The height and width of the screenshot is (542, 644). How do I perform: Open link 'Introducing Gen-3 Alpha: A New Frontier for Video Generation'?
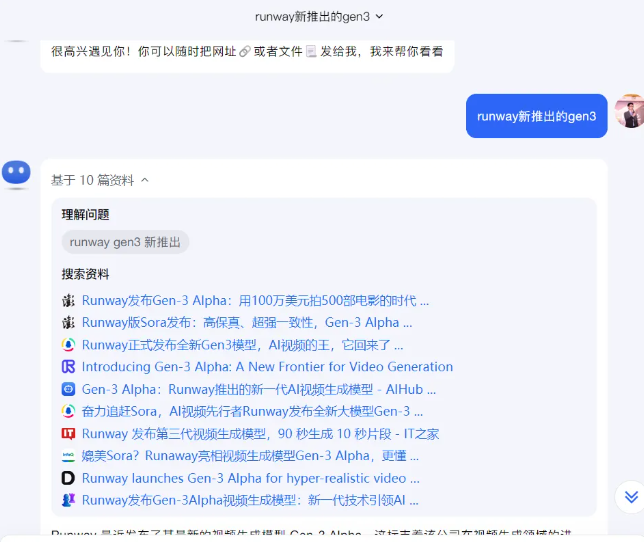(267, 367)
